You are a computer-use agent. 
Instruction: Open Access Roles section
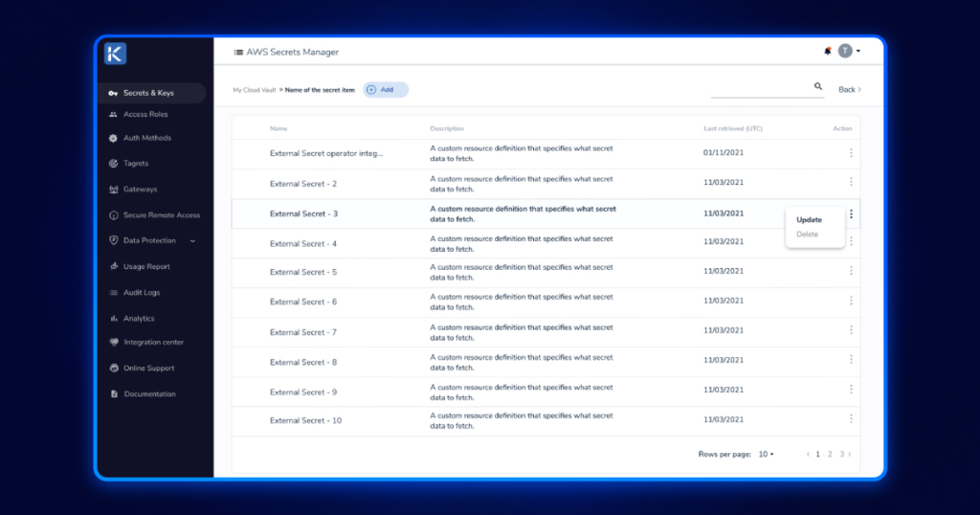tap(145, 114)
